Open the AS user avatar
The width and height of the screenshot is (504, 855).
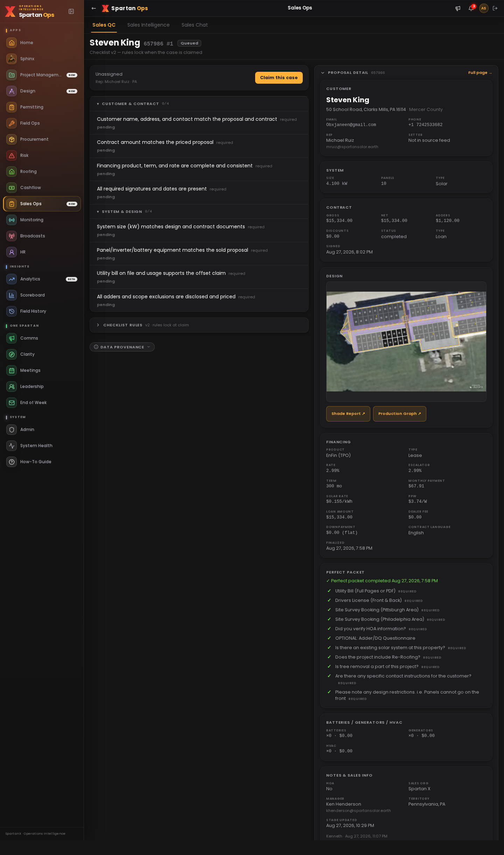(484, 8)
